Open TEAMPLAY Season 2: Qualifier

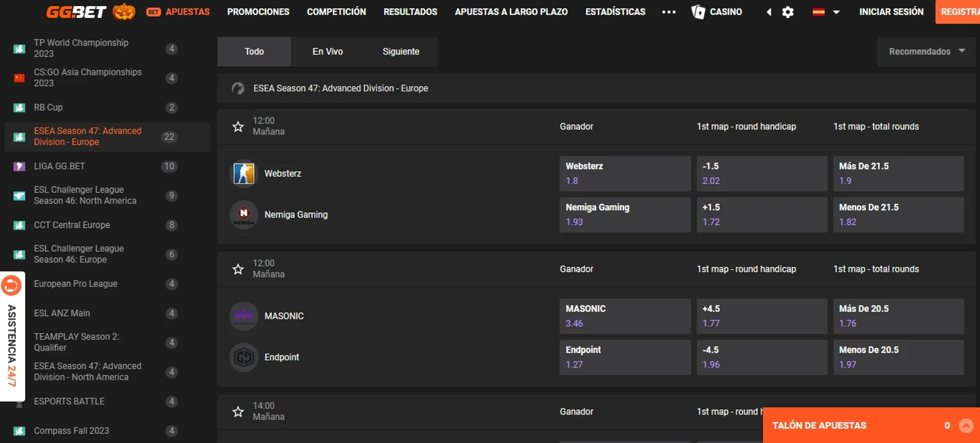[x=107, y=342]
